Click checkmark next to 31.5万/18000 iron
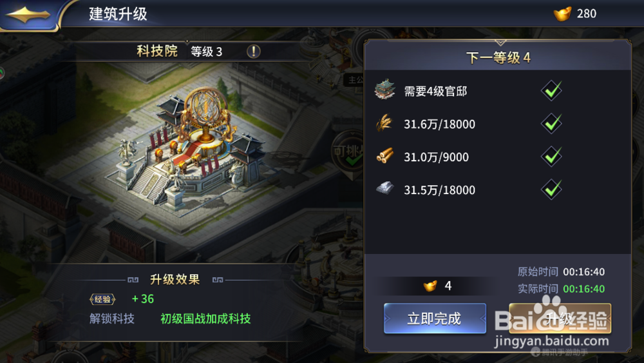 point(552,189)
